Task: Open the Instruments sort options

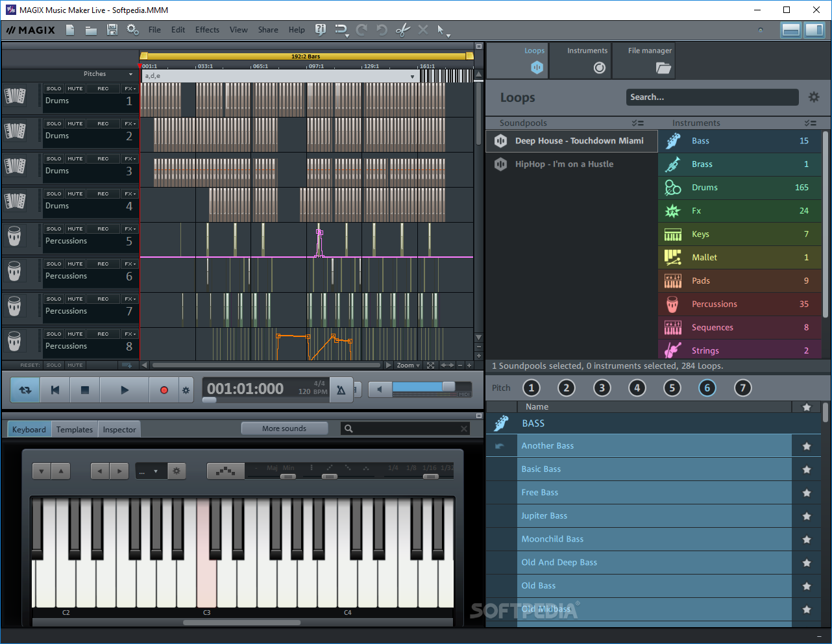Action: (x=810, y=123)
